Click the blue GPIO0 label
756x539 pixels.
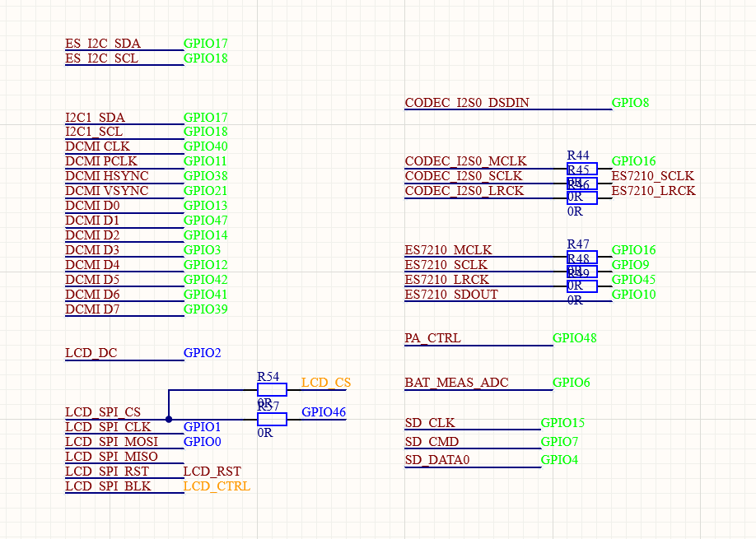[x=202, y=442]
